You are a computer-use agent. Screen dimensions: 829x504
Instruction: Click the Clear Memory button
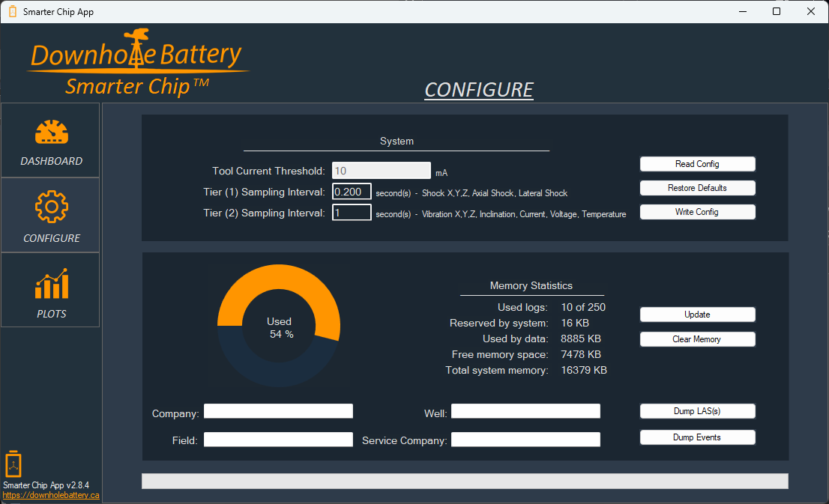(697, 339)
